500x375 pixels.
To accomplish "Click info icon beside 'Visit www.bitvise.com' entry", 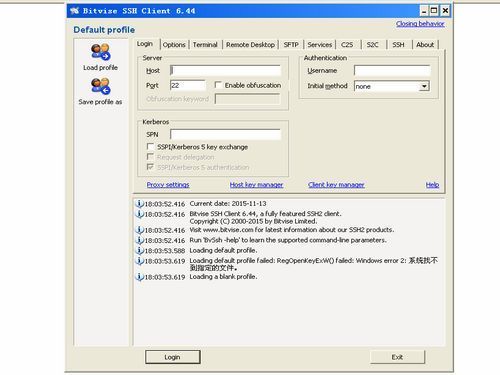I will pyautogui.click(x=139, y=230).
